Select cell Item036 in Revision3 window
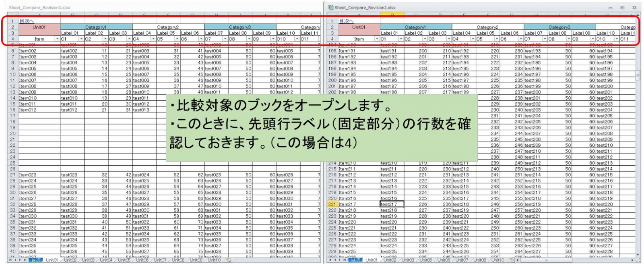The height and width of the screenshot is (264, 644). click(x=39, y=252)
